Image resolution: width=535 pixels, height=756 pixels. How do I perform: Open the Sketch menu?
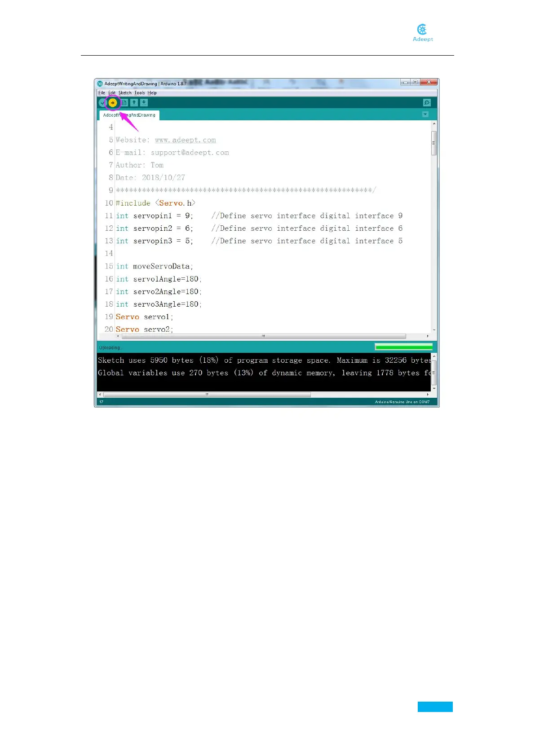[x=125, y=93]
